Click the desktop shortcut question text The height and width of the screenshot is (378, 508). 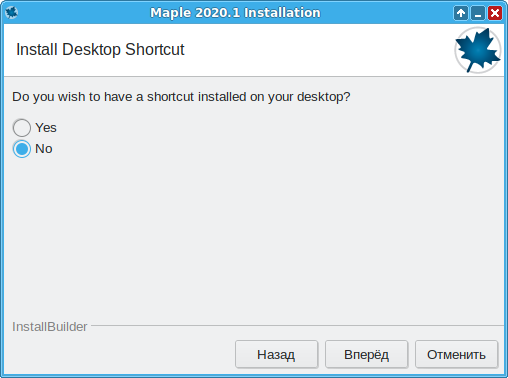(181, 97)
